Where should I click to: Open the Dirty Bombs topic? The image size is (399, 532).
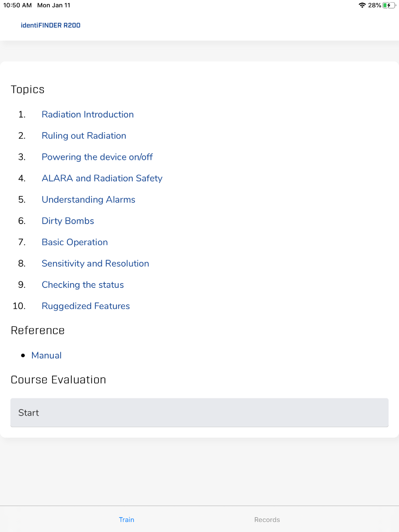pos(68,221)
